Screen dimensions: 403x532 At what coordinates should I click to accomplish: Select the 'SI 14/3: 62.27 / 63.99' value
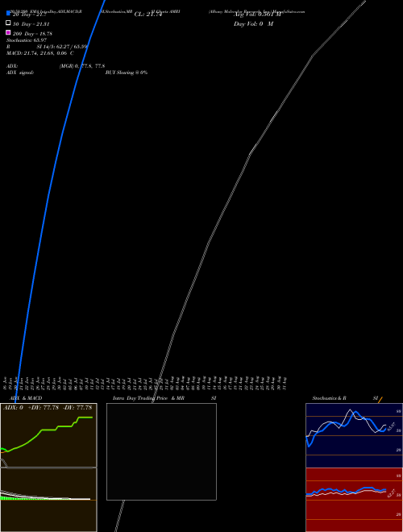62,47
